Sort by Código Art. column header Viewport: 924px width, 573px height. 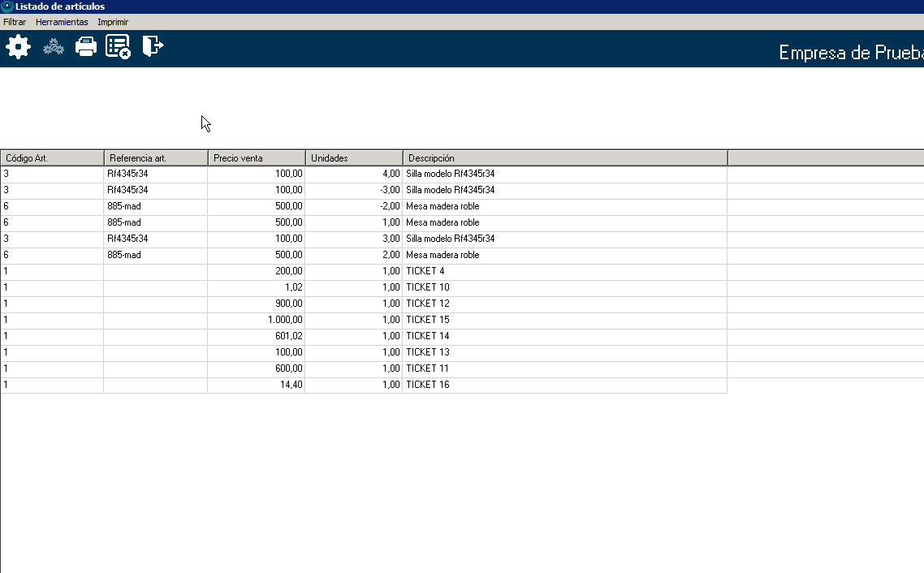click(x=52, y=158)
